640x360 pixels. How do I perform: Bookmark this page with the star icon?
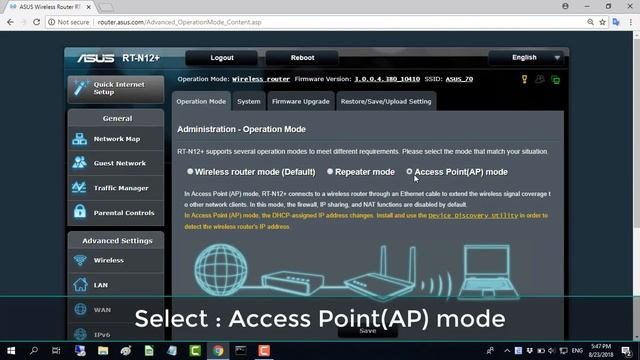(602, 22)
